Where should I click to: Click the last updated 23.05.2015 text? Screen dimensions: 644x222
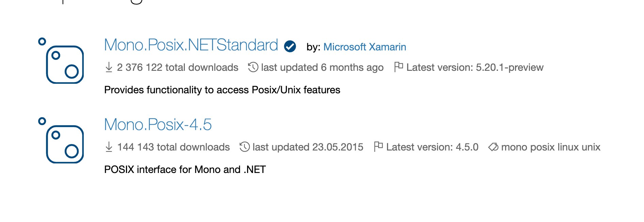[308, 147]
